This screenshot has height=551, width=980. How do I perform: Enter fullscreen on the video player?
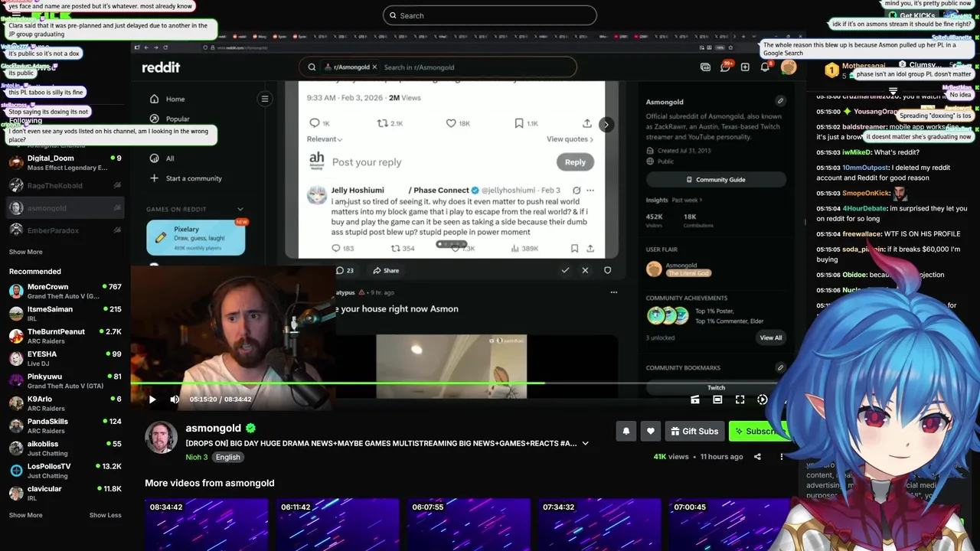740,399
